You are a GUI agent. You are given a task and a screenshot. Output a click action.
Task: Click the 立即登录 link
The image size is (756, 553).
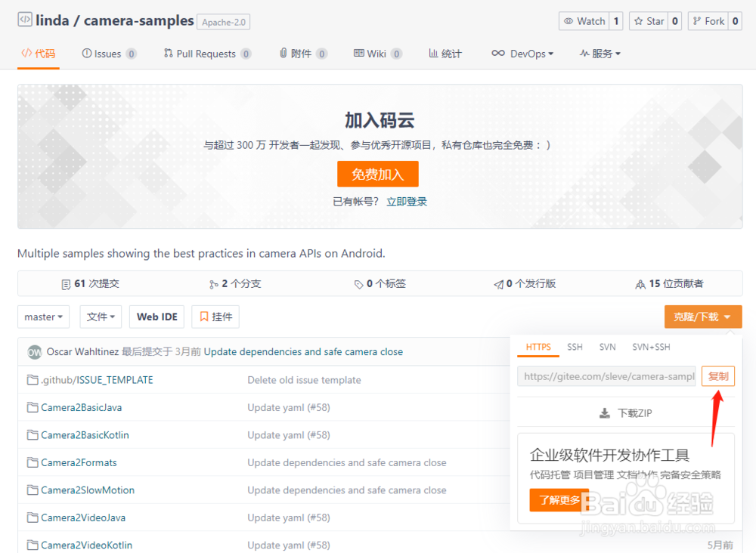point(407,202)
